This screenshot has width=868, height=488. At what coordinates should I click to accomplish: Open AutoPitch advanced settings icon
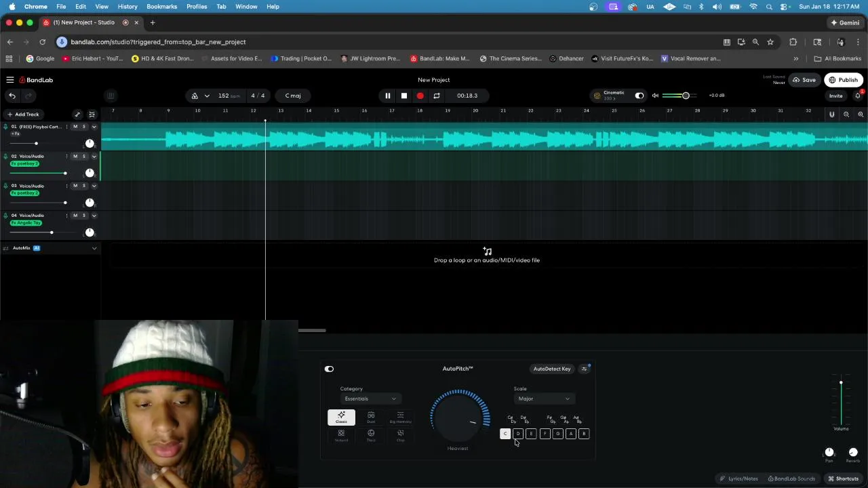click(x=585, y=369)
